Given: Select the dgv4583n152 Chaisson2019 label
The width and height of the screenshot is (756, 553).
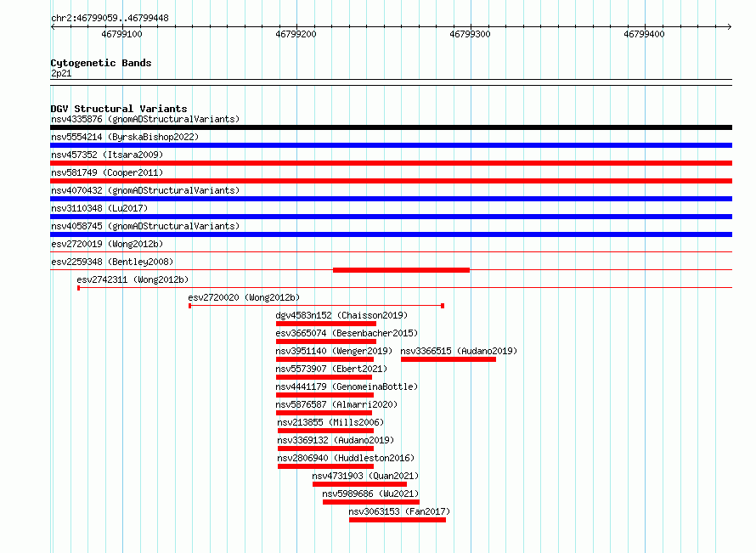Looking at the screenshot, I should click(341, 315).
